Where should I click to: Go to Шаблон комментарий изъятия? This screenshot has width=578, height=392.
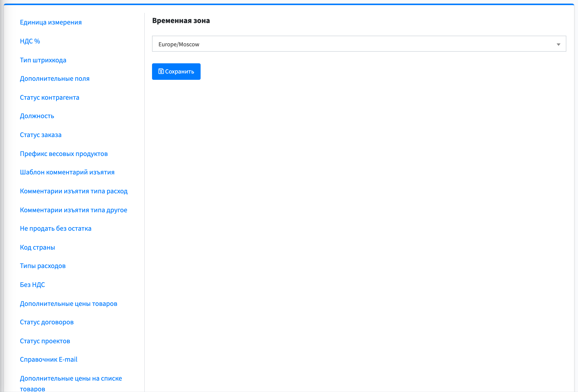(x=67, y=172)
